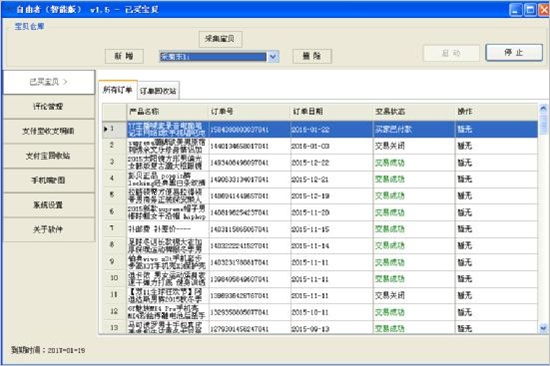The width and height of the screenshot is (550, 366).
Task: Select row header number 5
Action: 114,195
